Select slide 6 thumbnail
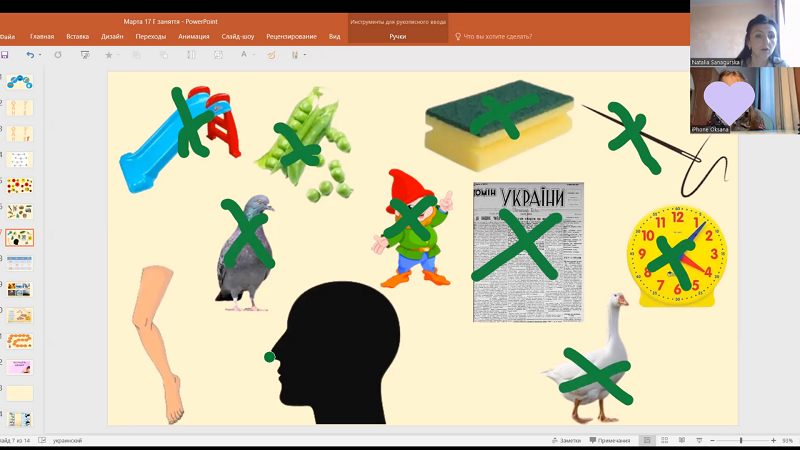Viewport: 800px width, 450px height. click(20, 212)
